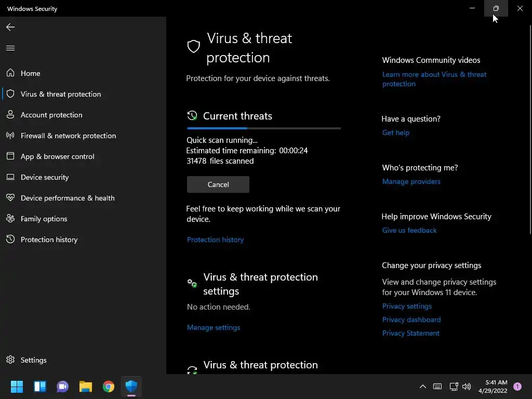Image resolution: width=532 pixels, height=399 pixels.
Task: Click the Account protection person icon
Action: [x=10, y=114]
